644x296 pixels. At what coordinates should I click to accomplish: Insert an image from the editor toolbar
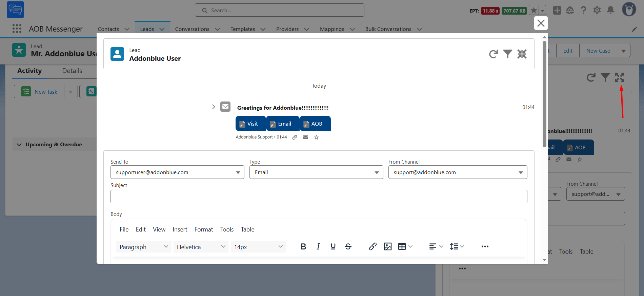(388, 246)
